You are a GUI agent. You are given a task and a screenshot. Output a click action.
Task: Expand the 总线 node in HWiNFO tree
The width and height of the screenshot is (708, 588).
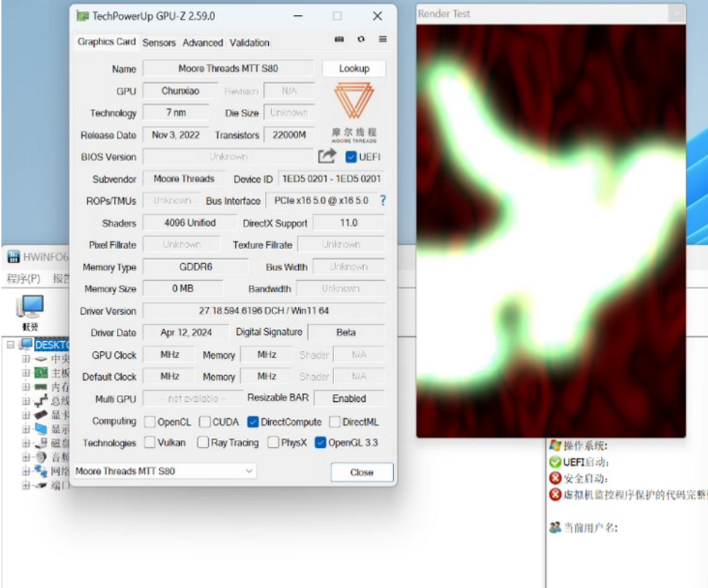[26, 400]
